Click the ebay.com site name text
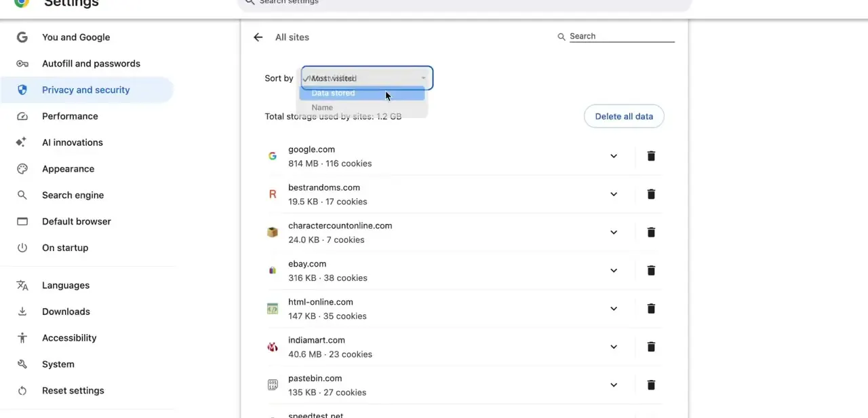This screenshot has width=868, height=418. [x=307, y=264]
